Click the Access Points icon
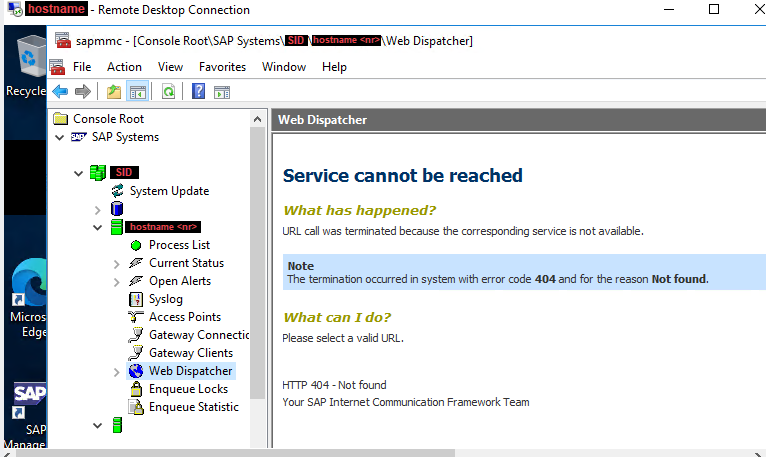Viewport: 766px width, 457px height. pyautogui.click(x=136, y=317)
